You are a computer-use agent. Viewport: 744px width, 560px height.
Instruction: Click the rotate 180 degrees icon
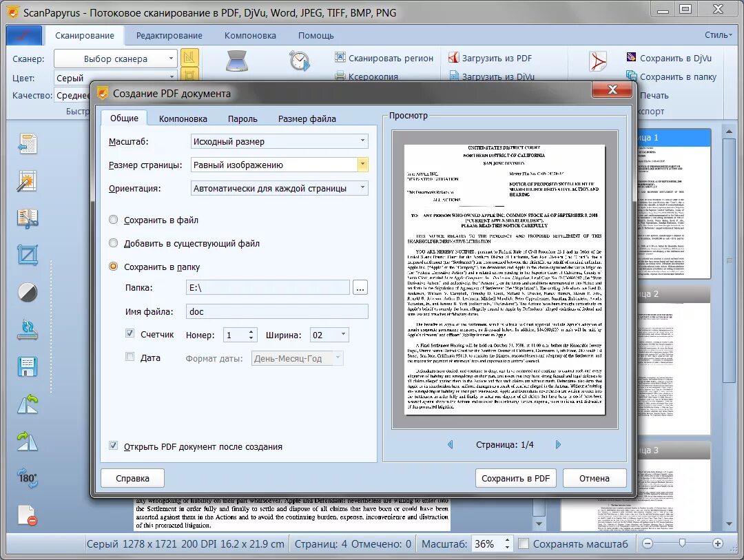[27, 478]
